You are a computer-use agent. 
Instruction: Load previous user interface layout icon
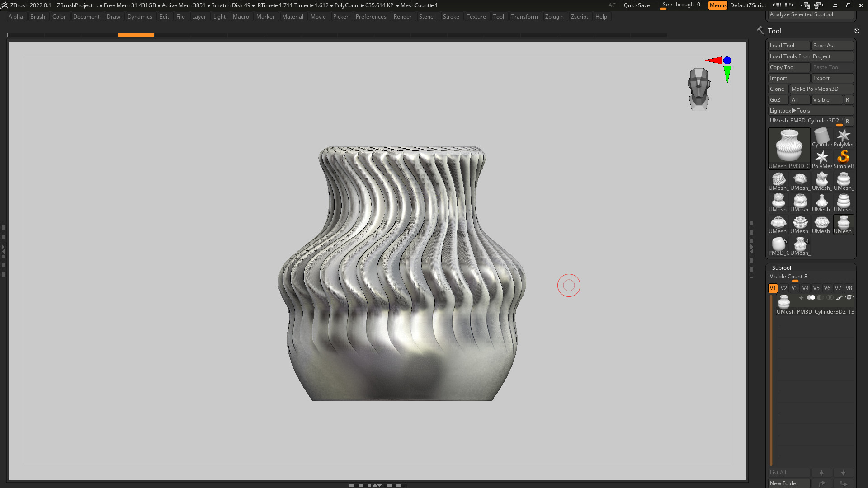[x=806, y=5]
